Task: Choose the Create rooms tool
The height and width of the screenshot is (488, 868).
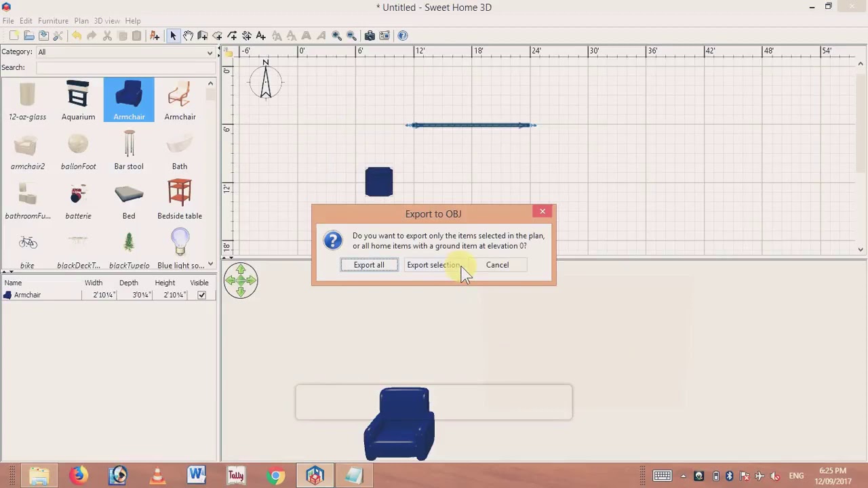Action: pos(218,36)
